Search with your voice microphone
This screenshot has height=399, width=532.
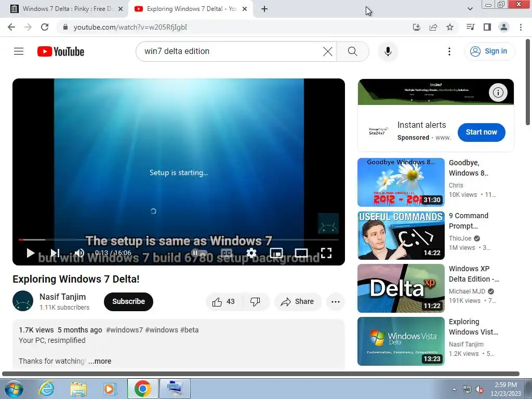[388, 51]
